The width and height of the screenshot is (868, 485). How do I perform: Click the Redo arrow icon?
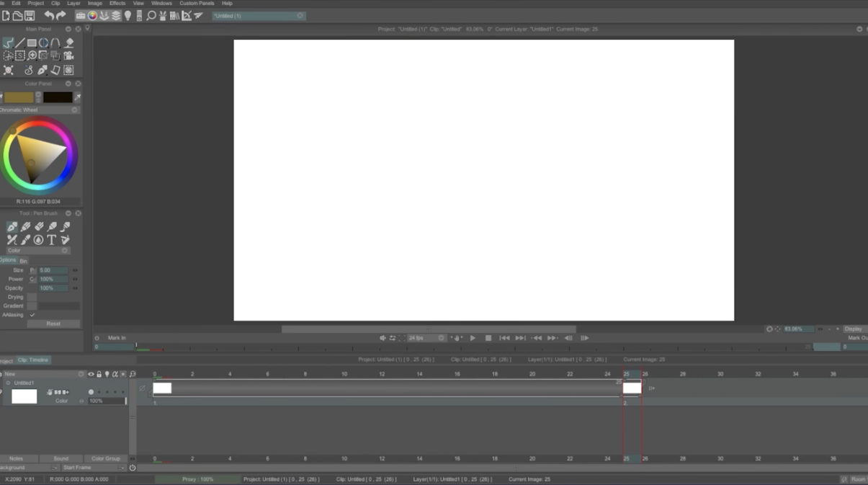pos(61,15)
